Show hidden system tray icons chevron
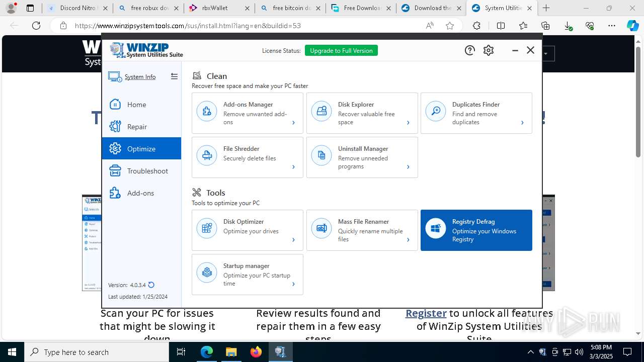 pos(530,352)
